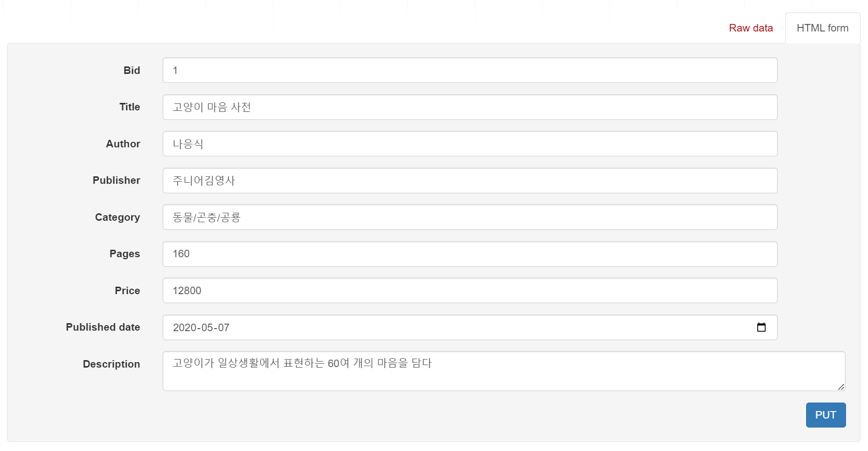Viewport: 868px width, 451px height.
Task: Click the Published date field value
Action: [x=201, y=328]
